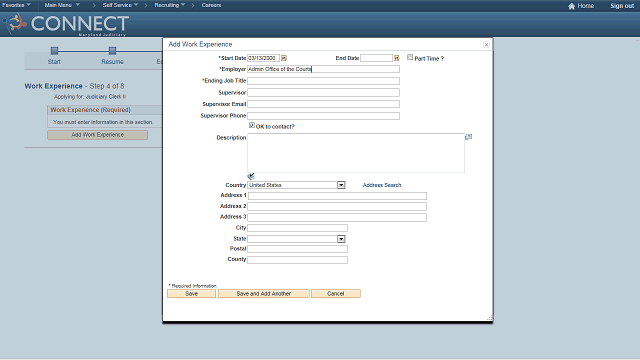Open the Self Service menu

120,5
